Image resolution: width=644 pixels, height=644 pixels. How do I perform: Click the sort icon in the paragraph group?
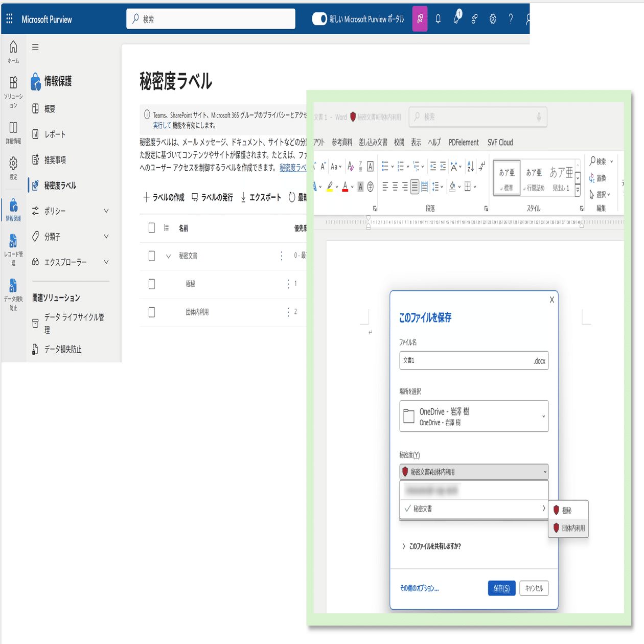click(470, 167)
